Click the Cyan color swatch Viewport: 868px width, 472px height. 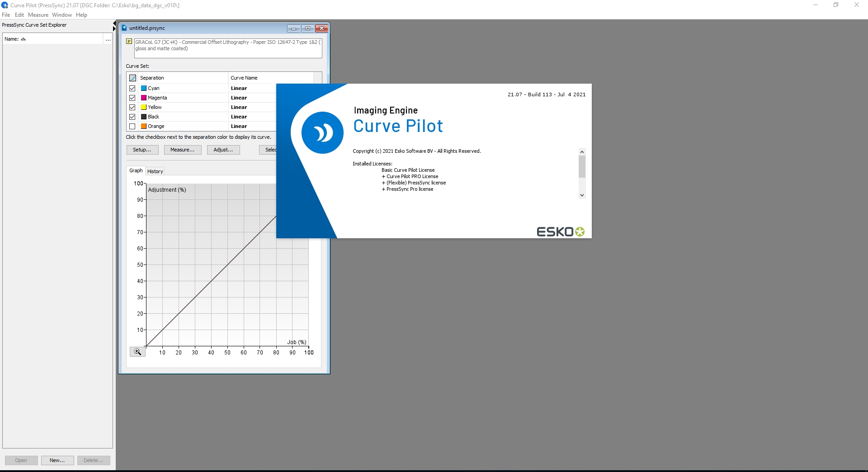(144, 88)
